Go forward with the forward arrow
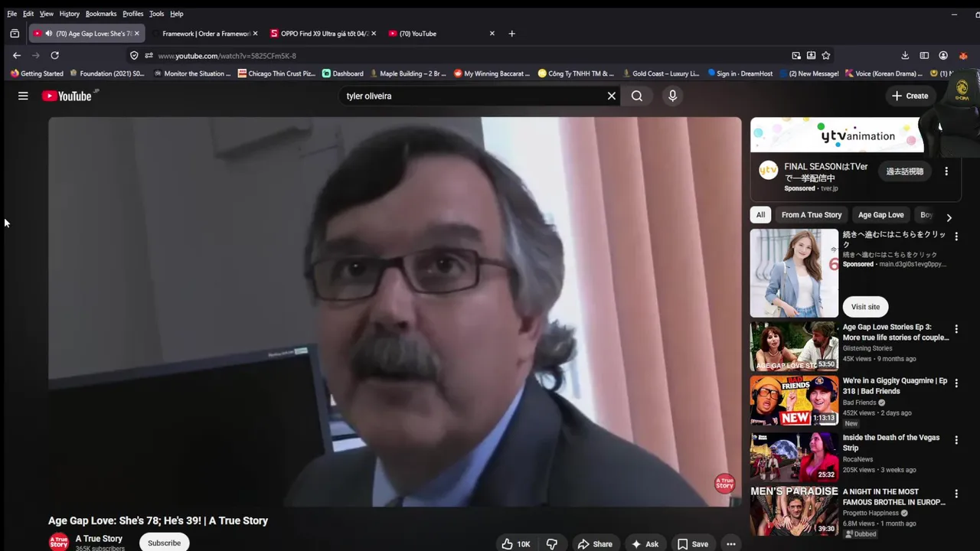The image size is (980, 551). pyautogui.click(x=35, y=55)
